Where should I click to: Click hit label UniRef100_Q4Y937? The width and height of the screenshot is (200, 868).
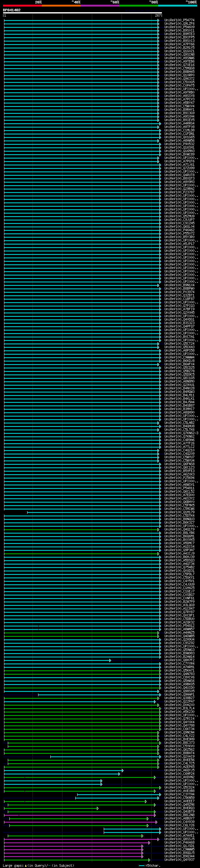coord(179,860)
